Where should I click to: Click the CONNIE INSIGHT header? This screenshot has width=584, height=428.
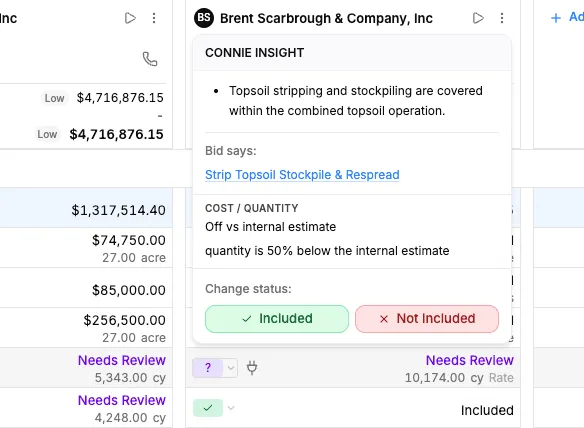pos(255,53)
